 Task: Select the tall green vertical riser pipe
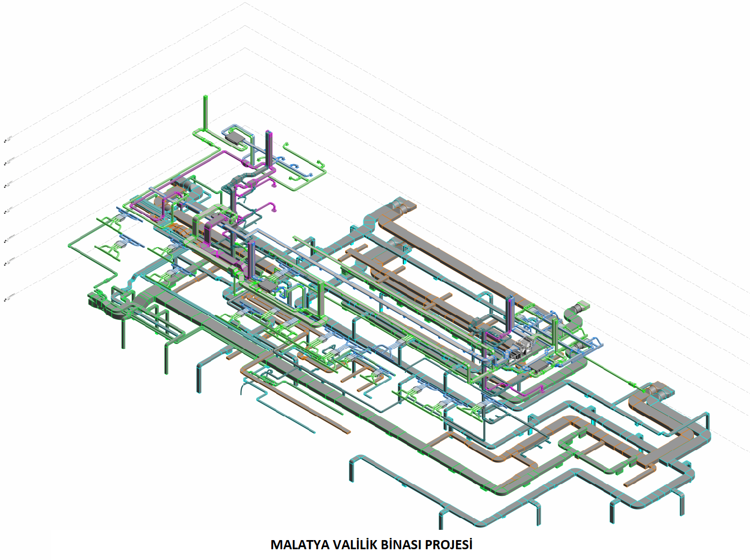205,113
